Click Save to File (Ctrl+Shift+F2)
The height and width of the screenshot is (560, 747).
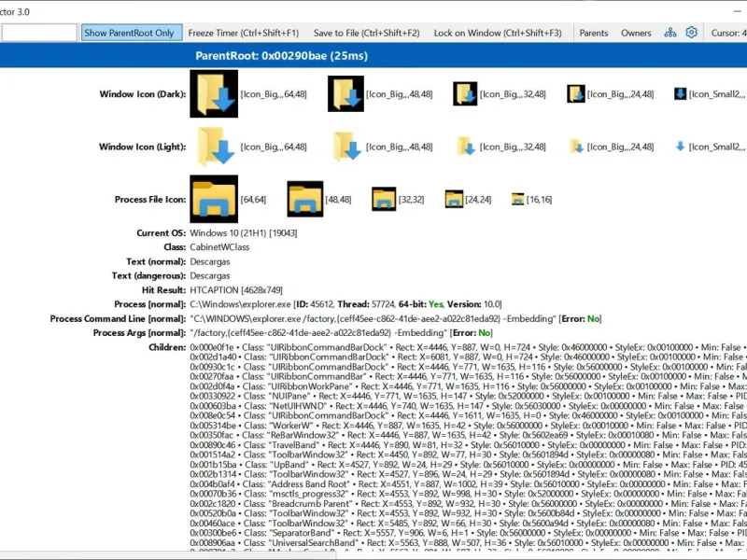pos(366,33)
